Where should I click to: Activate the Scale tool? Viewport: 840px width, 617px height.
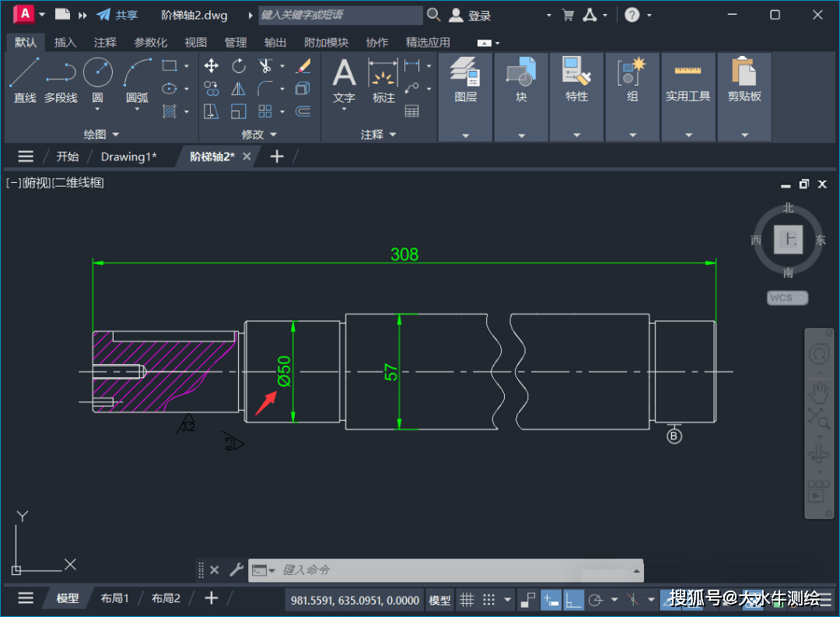point(239,111)
